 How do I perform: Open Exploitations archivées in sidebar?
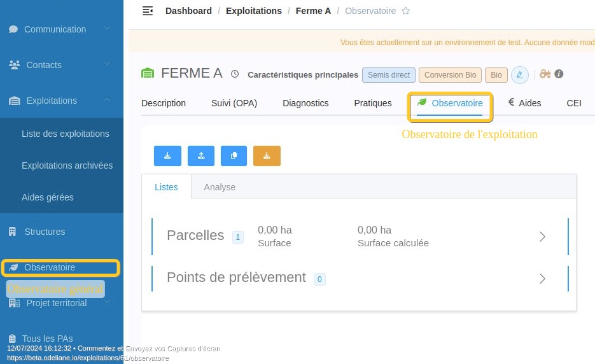click(67, 165)
